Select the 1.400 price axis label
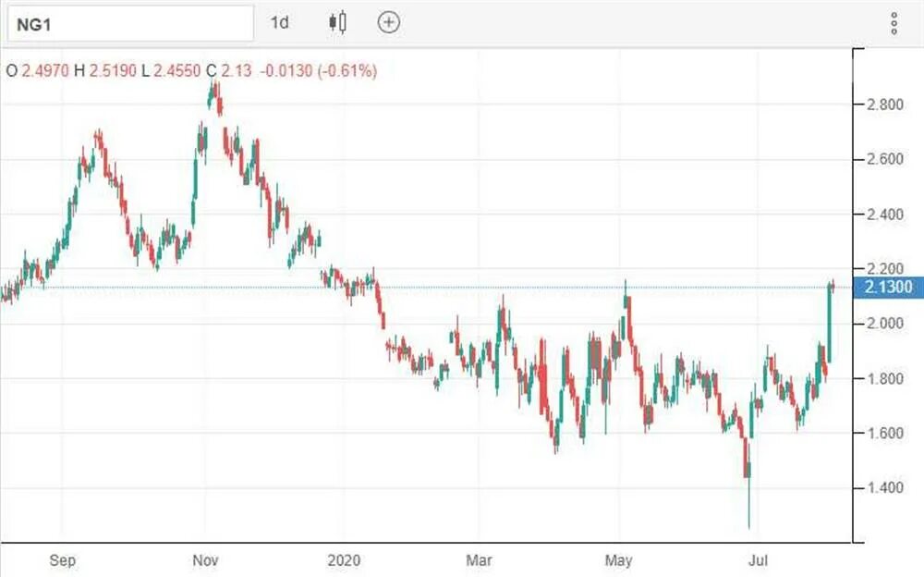924x577 pixels. [884, 487]
